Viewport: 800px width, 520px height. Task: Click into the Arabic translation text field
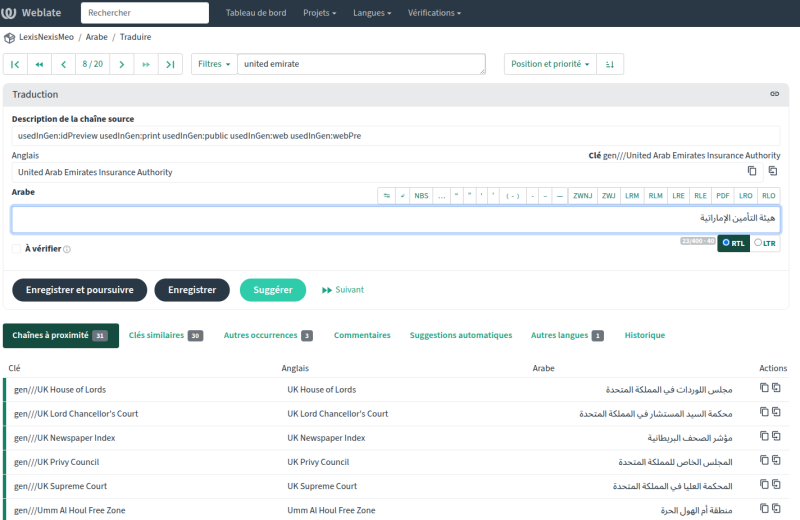(x=396, y=219)
